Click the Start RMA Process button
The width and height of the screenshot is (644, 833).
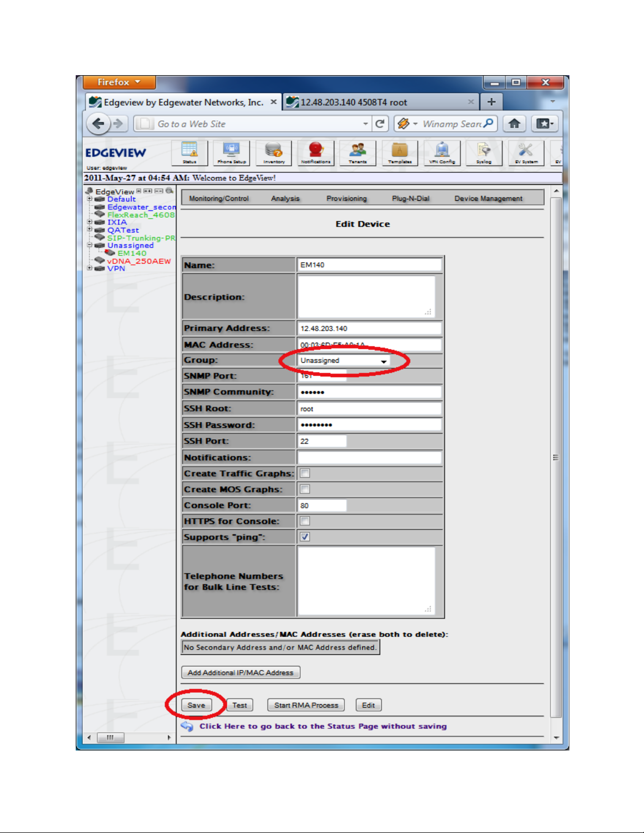tap(306, 705)
